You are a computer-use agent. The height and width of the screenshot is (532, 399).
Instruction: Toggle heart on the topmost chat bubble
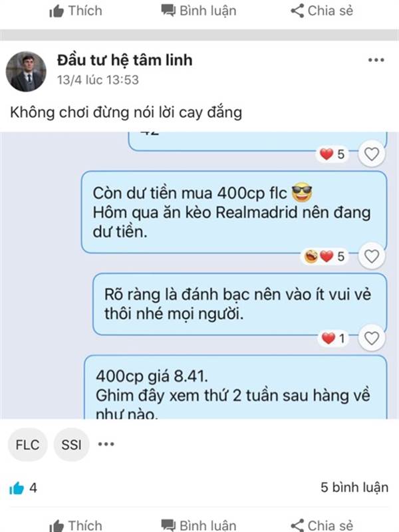coord(371,154)
